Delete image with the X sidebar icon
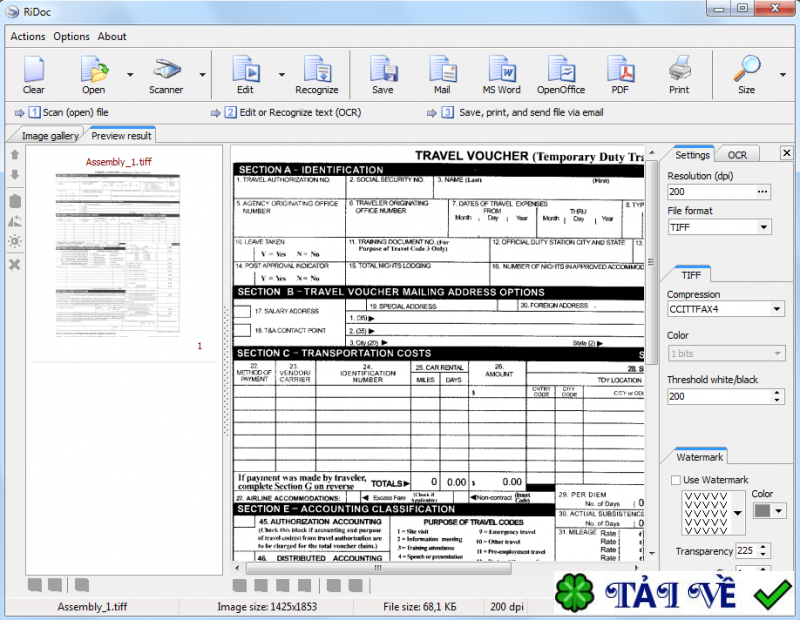Screen dimensions: 800x620 click(x=14, y=264)
